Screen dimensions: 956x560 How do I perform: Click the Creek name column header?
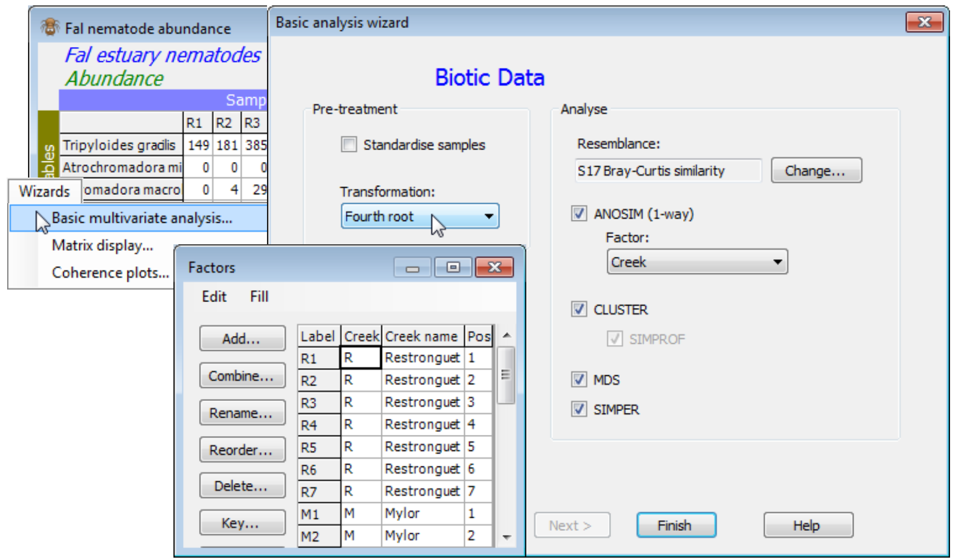(x=423, y=336)
